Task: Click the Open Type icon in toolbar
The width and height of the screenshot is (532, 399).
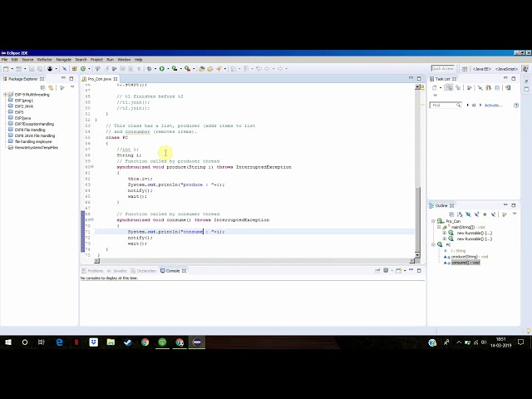Action: point(201,69)
